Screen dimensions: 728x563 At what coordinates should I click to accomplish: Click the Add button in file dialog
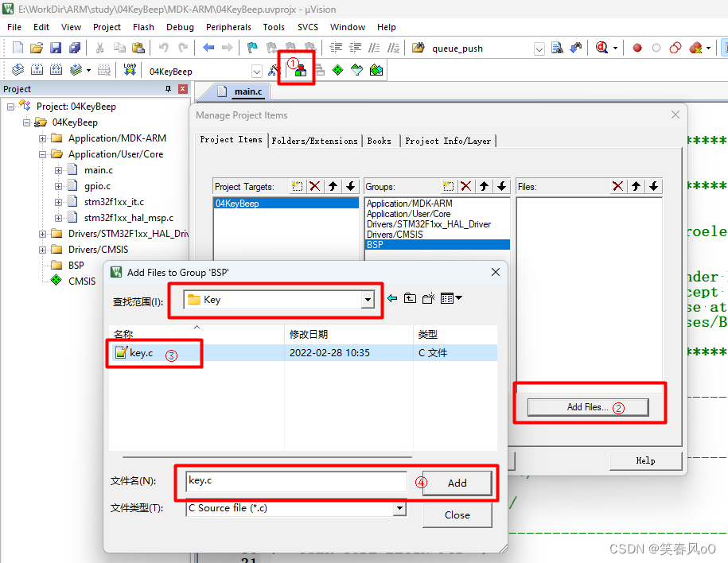point(457,483)
